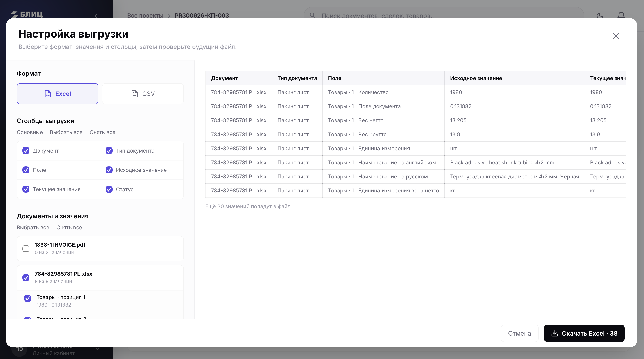Screen dimensions: 644x359
Task: Click the Тип документа column header
Action: coord(297,78)
